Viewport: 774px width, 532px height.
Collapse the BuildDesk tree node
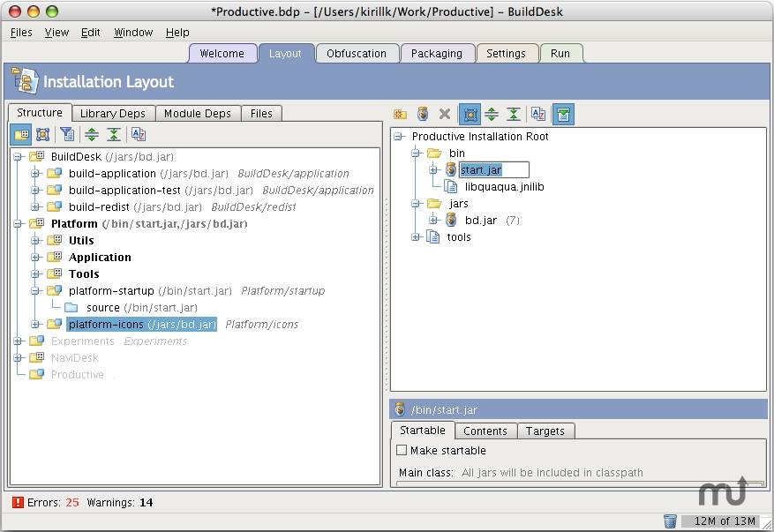pyautogui.click(x=19, y=157)
